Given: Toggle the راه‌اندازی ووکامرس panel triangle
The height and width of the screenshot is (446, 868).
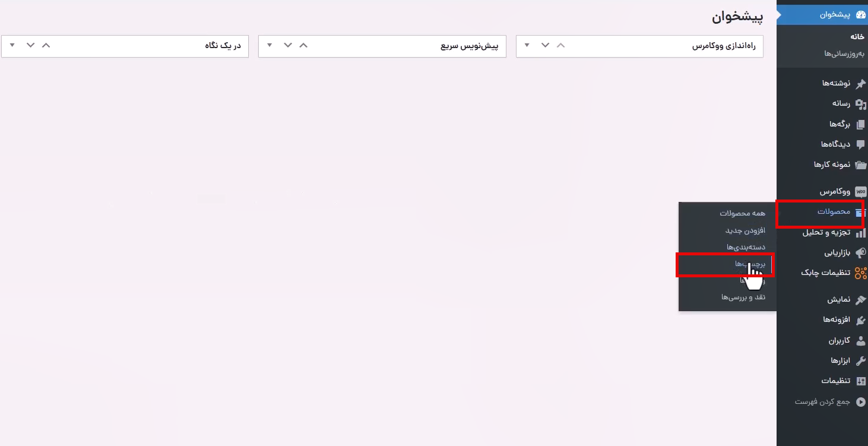Looking at the screenshot, I should pyautogui.click(x=527, y=46).
